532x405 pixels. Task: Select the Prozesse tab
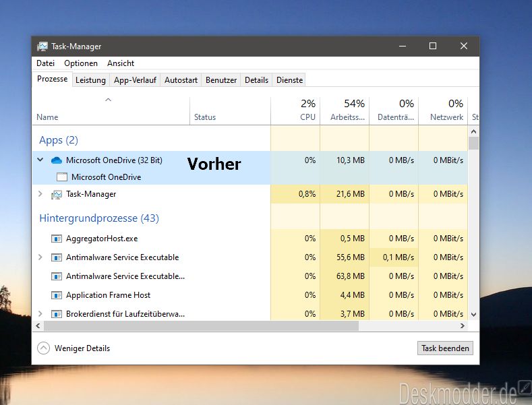pyautogui.click(x=52, y=79)
